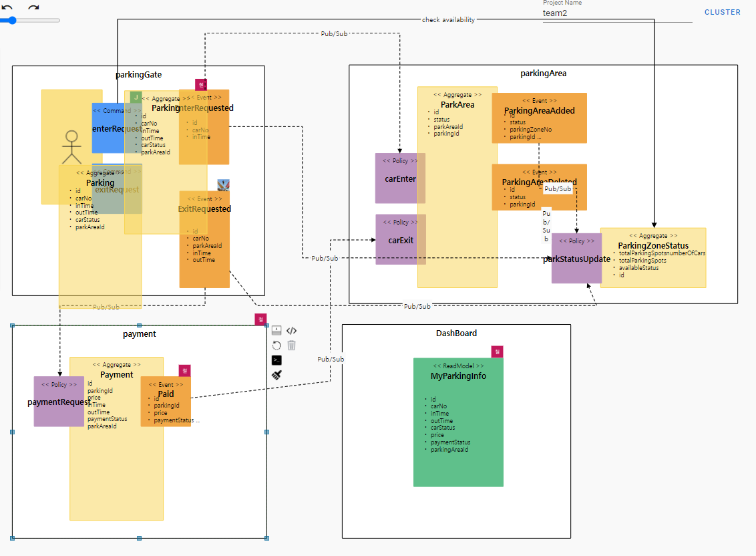Select the Payment aggregate sticker
The width and height of the screenshot is (756, 556).
pyautogui.click(x=117, y=438)
